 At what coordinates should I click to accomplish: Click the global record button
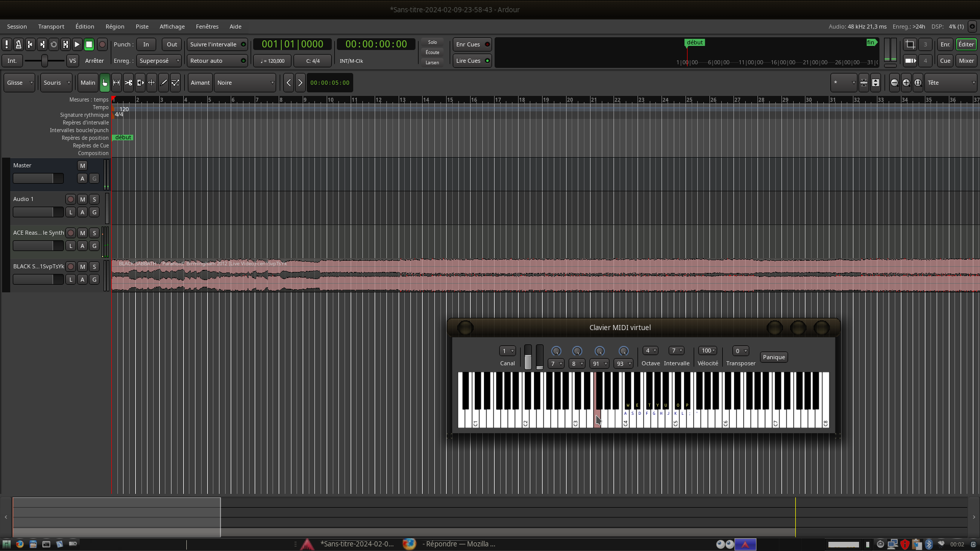[x=102, y=44]
